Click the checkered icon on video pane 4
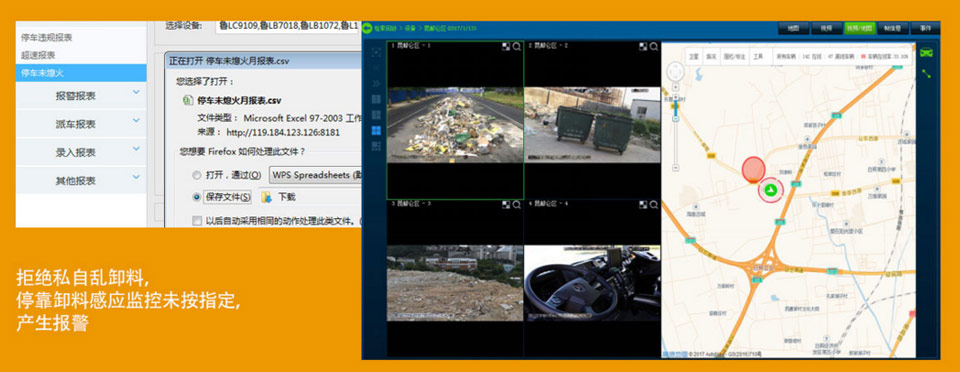The height and width of the screenshot is (372, 960). pyautogui.click(x=643, y=204)
